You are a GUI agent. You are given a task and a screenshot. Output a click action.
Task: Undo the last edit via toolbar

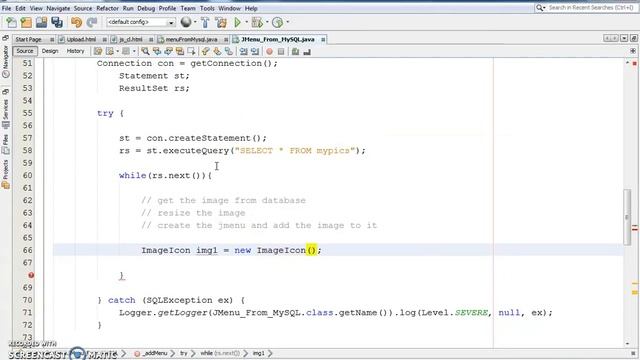pos(76,22)
